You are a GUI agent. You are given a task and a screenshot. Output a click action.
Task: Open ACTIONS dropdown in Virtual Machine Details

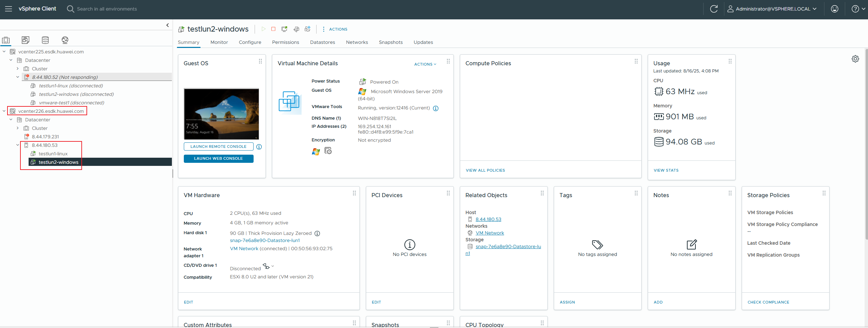425,64
